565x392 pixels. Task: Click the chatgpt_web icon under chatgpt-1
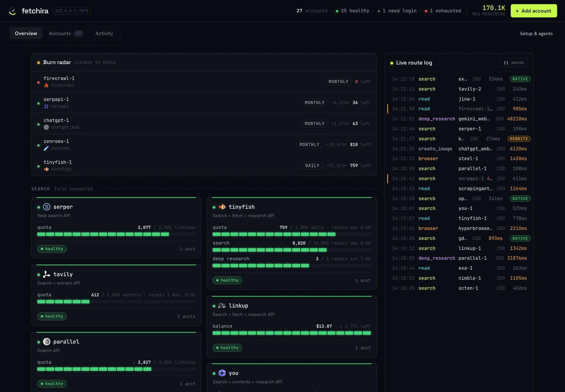[x=46, y=127]
